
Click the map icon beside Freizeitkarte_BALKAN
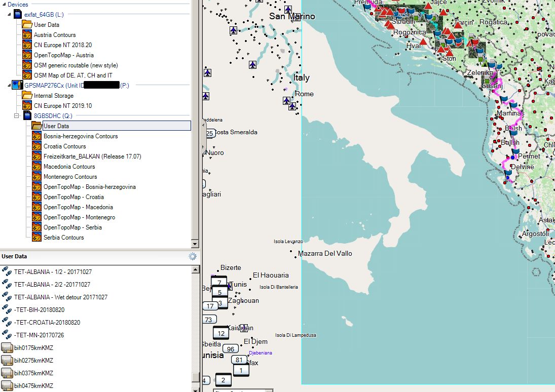36,156
